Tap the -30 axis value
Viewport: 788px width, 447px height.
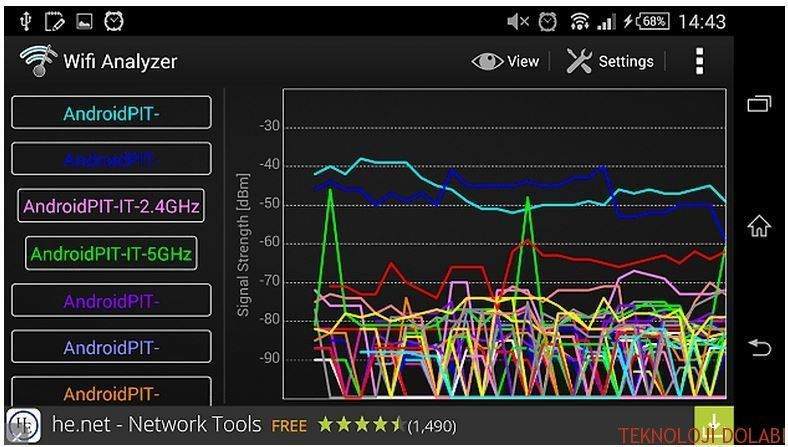[x=269, y=126]
